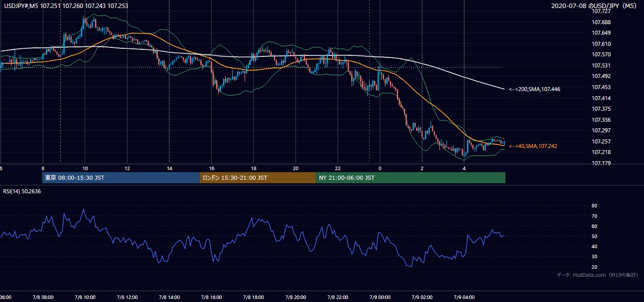Click price level 107.727 on the axis
Viewport: 644px width, 302px height.
tap(601, 11)
